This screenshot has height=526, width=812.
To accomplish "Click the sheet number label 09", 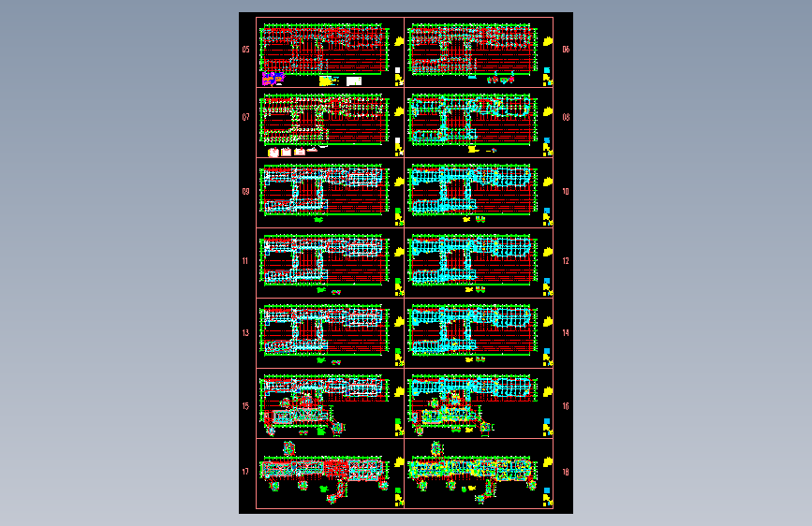I will tap(245, 192).
